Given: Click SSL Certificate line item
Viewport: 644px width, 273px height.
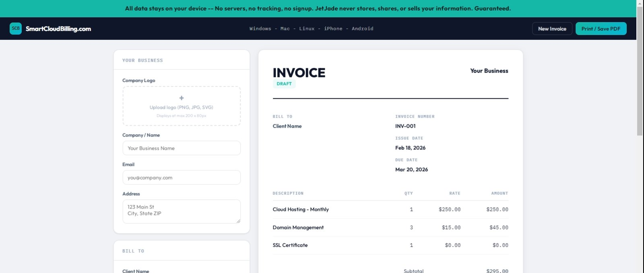Looking at the screenshot, I should 290,245.
